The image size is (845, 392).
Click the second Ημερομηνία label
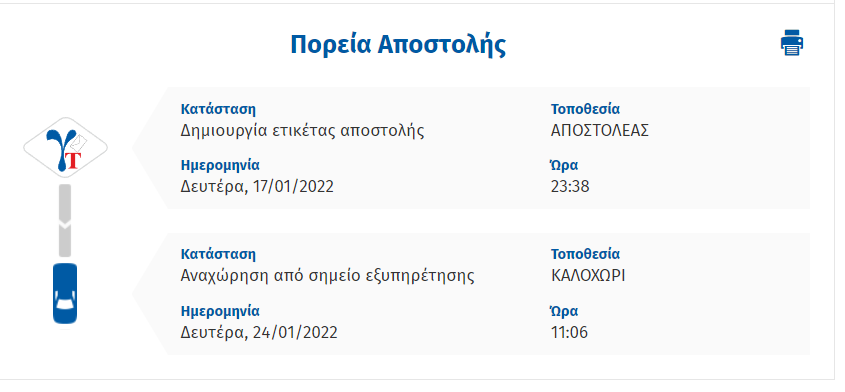pos(220,311)
